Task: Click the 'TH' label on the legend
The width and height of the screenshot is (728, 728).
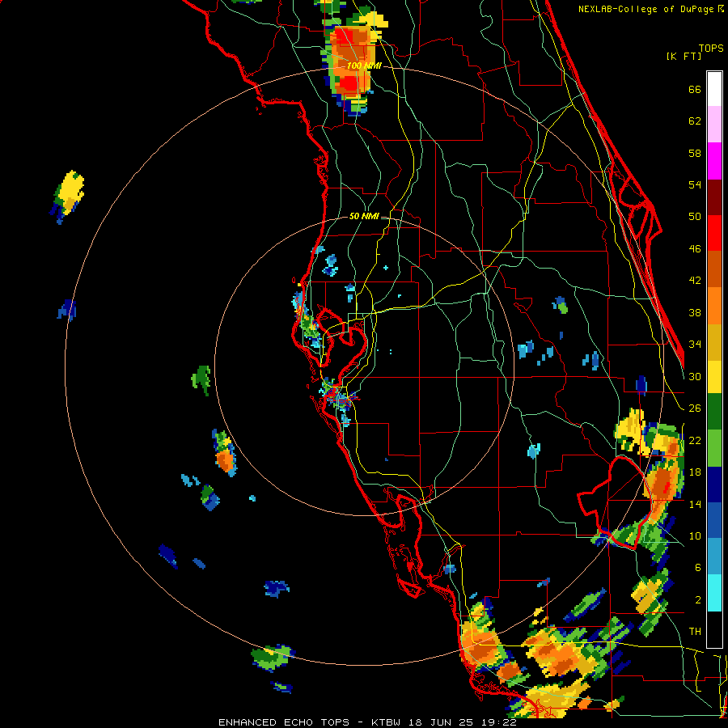Action: point(695,631)
